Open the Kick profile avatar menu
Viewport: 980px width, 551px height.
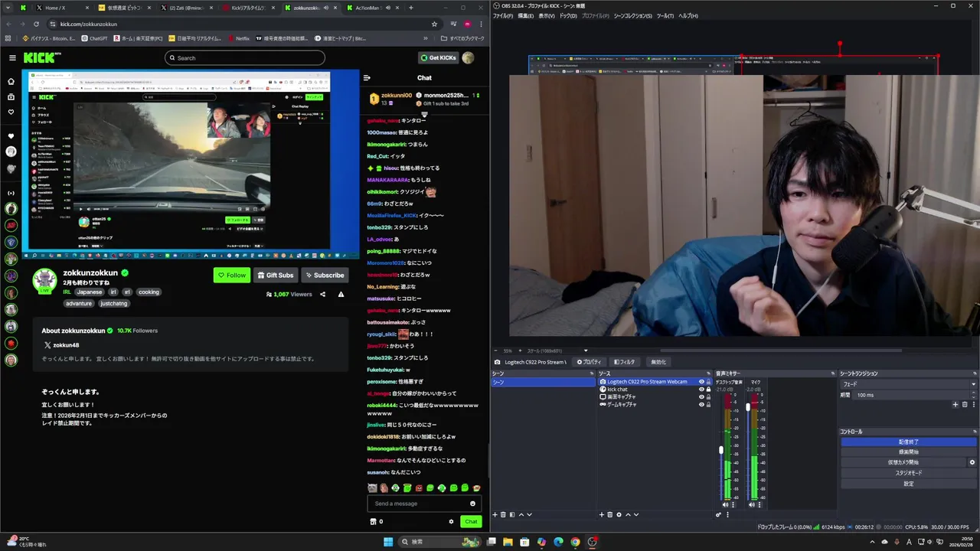pos(468,57)
